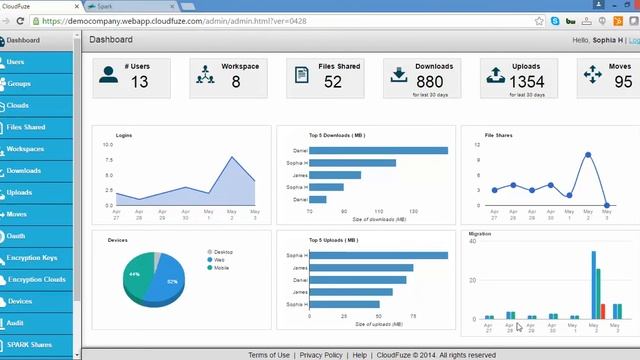Open the Groups sidebar item

[x=36, y=84]
